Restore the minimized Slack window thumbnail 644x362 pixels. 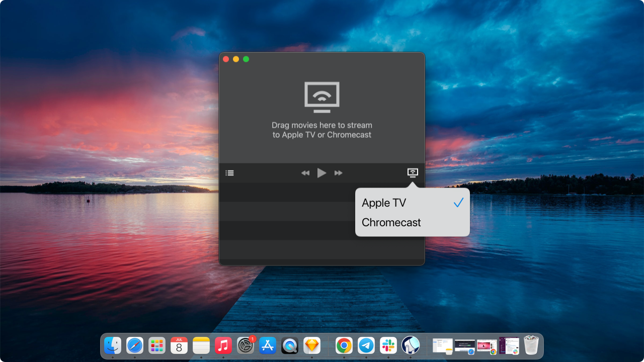pyautogui.click(x=509, y=346)
